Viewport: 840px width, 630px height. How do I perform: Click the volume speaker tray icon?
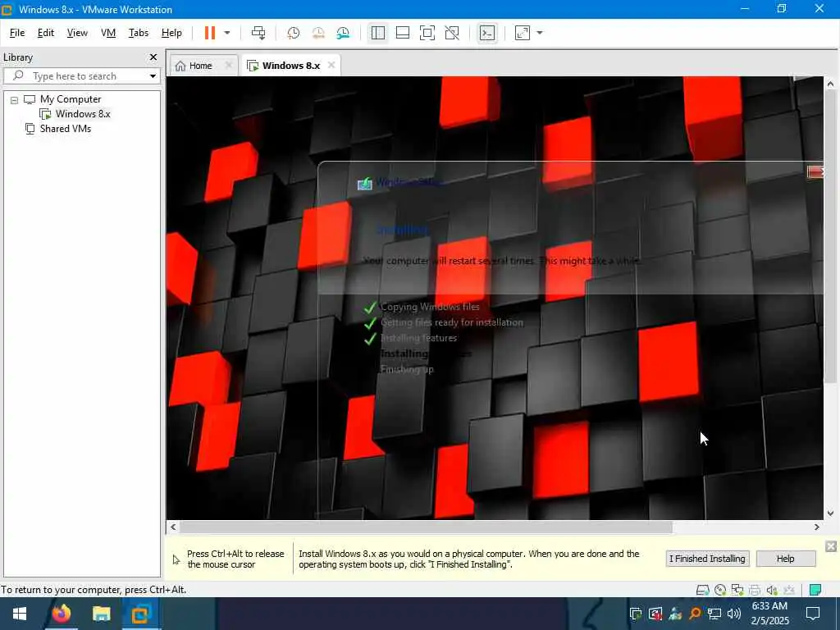tap(734, 614)
